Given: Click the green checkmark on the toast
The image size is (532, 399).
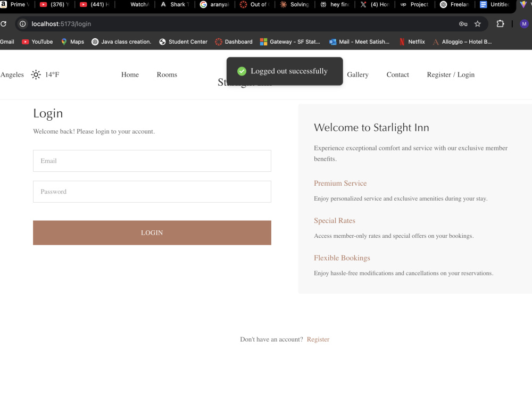Looking at the screenshot, I should click(x=242, y=71).
